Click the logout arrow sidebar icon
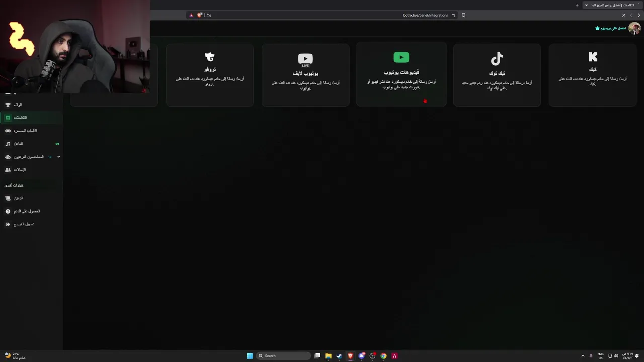644x362 pixels. 8,224
